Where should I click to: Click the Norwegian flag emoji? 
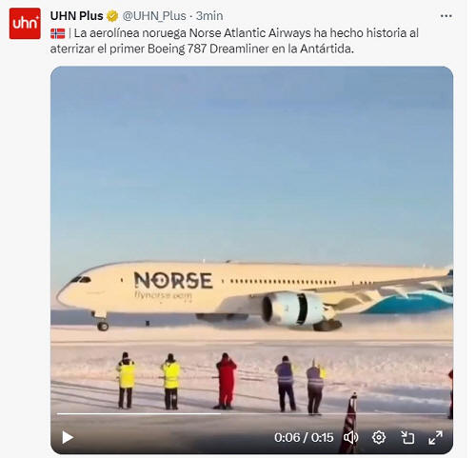[57, 33]
